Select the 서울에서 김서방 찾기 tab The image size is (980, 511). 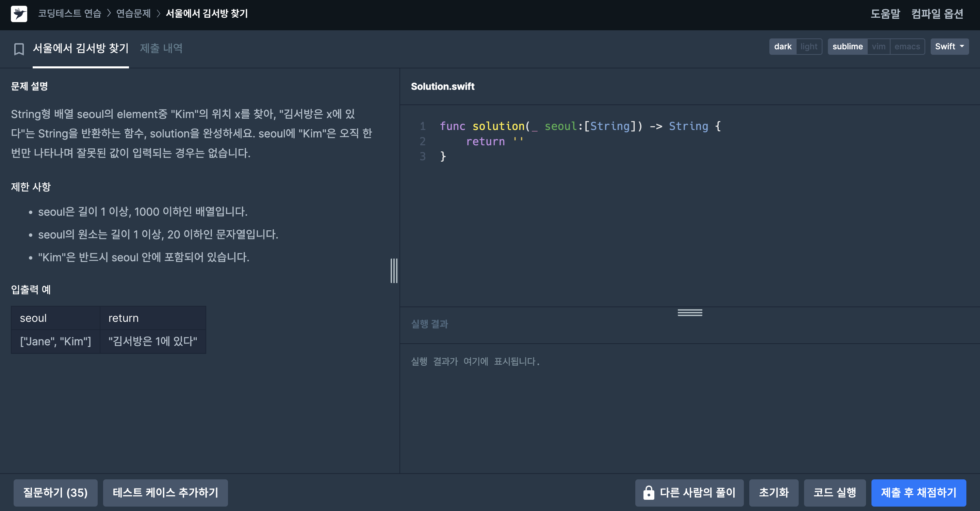(x=81, y=48)
